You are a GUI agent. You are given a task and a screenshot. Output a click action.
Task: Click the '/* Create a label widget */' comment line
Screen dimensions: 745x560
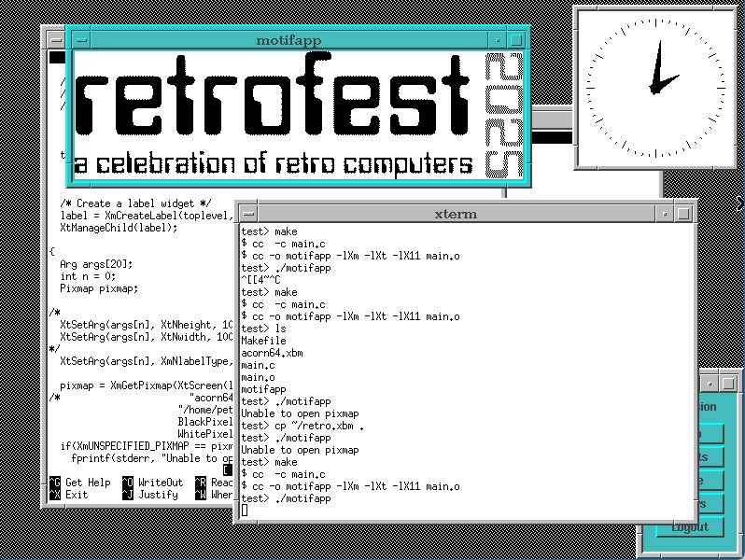[x=135, y=203]
